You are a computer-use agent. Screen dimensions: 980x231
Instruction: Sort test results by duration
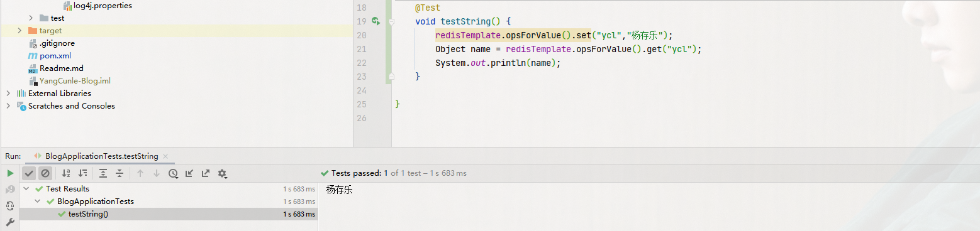pyautogui.click(x=82, y=173)
